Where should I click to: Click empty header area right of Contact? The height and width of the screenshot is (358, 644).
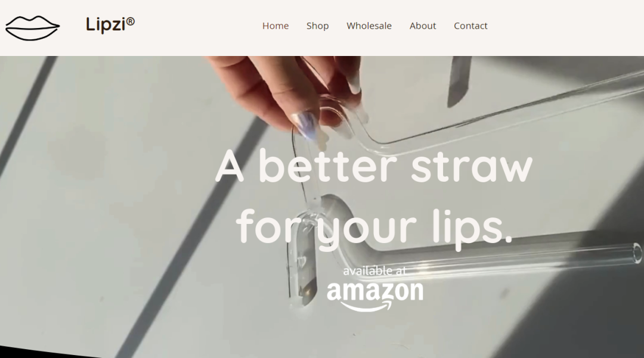click(x=566, y=27)
